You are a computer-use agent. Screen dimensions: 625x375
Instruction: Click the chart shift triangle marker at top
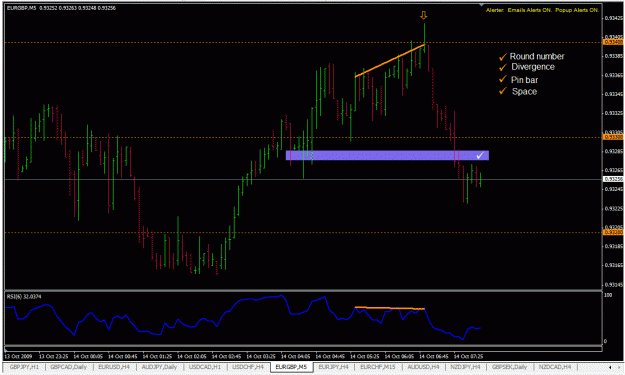pos(482,5)
